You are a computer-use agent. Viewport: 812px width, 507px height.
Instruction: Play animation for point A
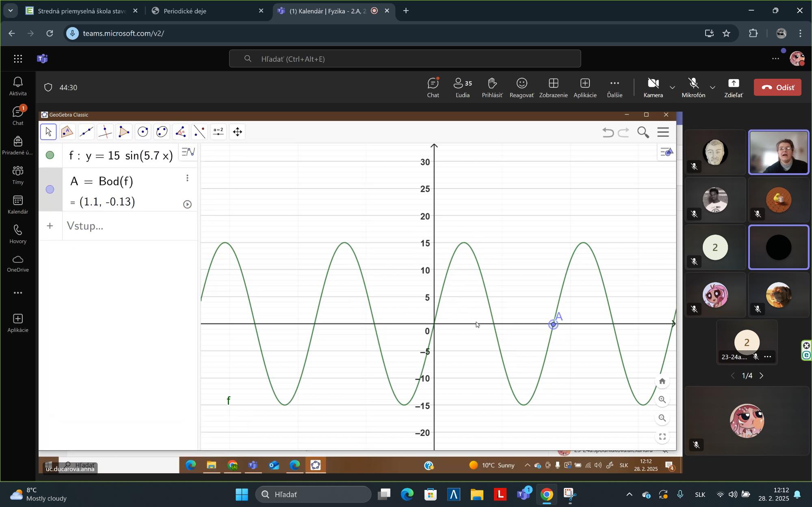(187, 204)
